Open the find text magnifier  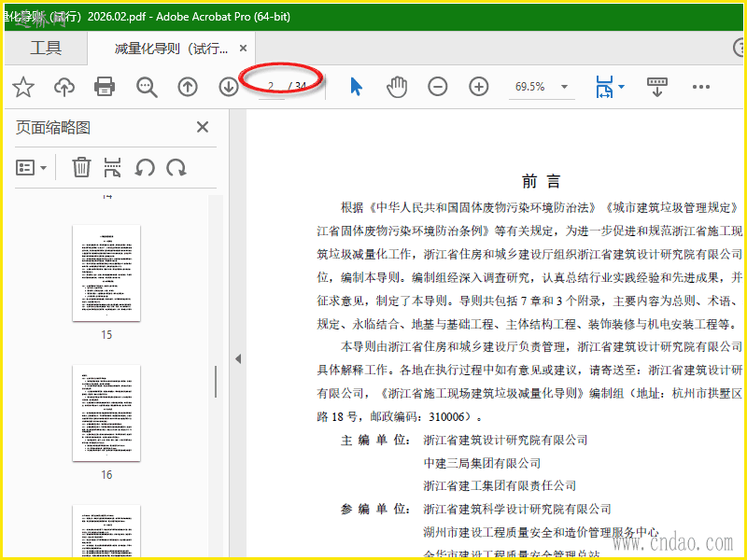pyautogui.click(x=147, y=88)
